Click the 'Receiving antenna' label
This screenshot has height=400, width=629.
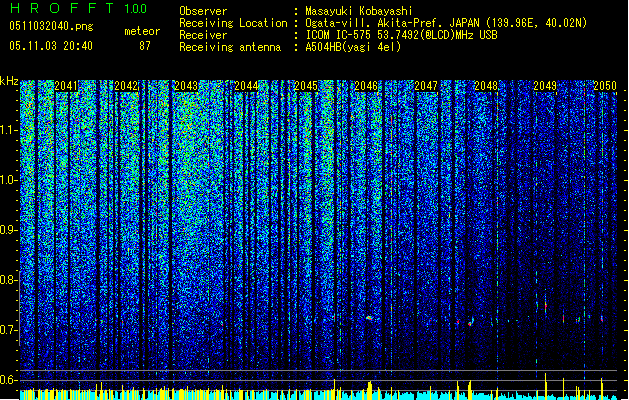point(230,47)
